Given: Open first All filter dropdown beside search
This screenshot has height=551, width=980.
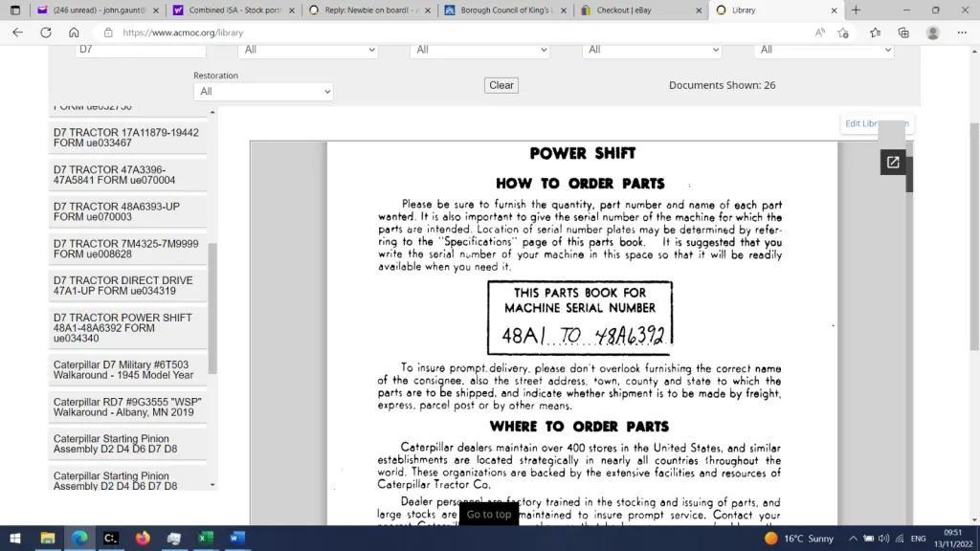Looking at the screenshot, I should click(307, 50).
